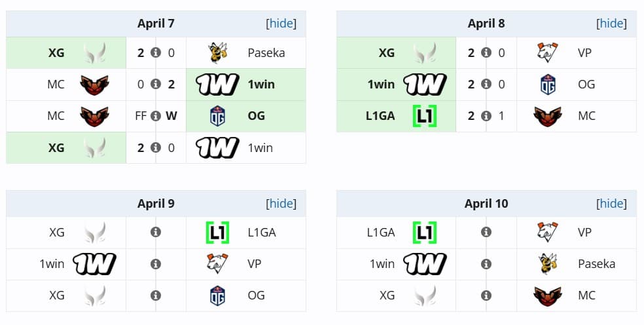Show info for 1win vs Paseka match
Screen dimensions: 644x325
(x=486, y=263)
